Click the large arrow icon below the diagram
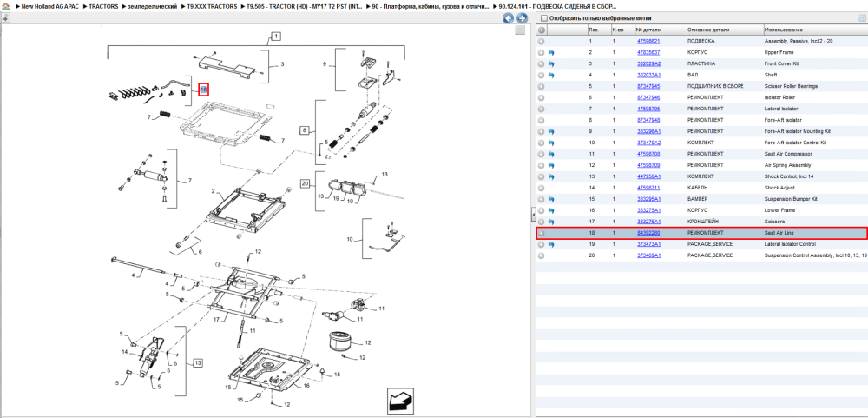The width and height of the screenshot is (868, 418). (x=401, y=400)
